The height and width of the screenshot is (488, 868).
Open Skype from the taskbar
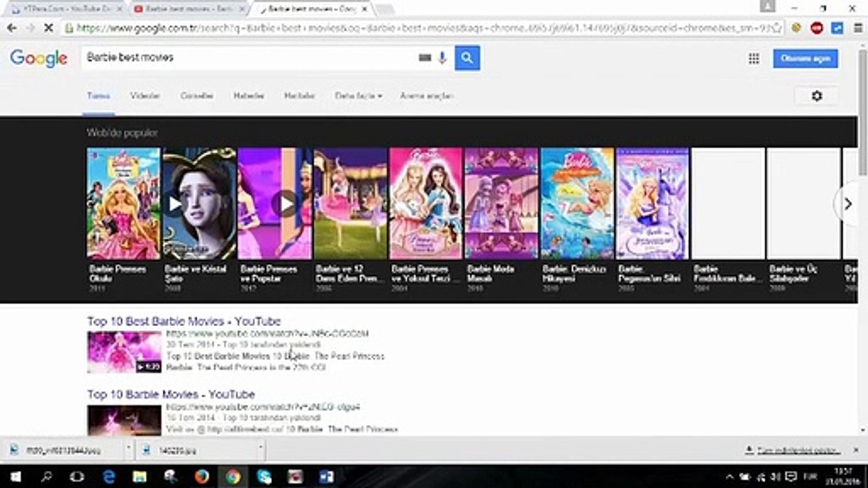pyautogui.click(x=264, y=476)
